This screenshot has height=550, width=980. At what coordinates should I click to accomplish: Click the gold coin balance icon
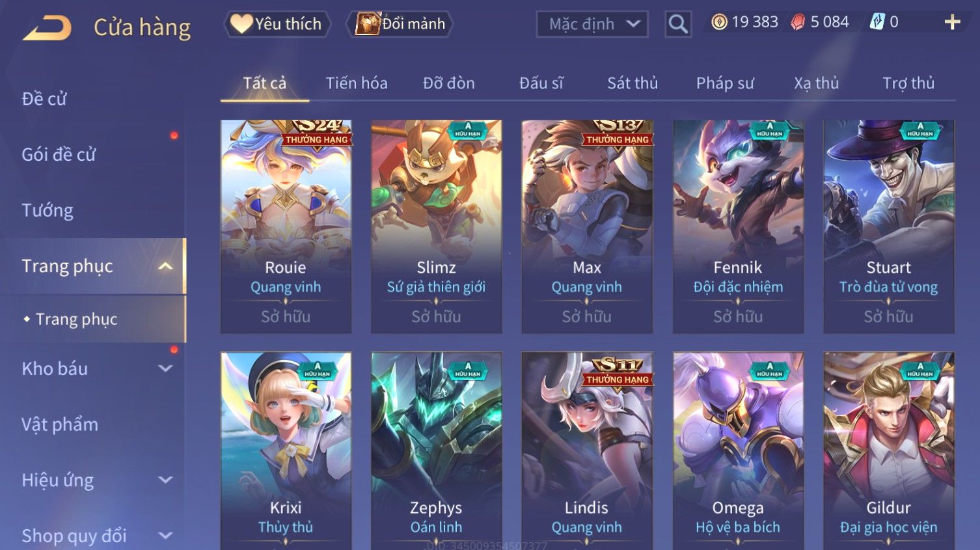[719, 22]
